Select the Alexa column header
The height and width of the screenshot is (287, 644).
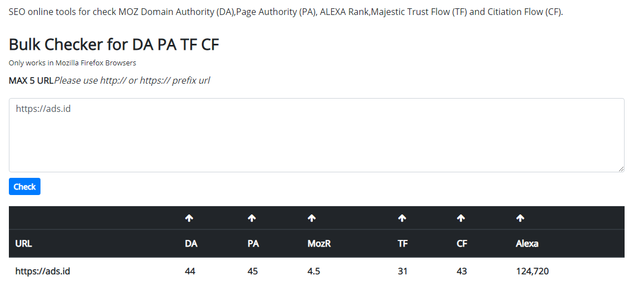coord(527,243)
